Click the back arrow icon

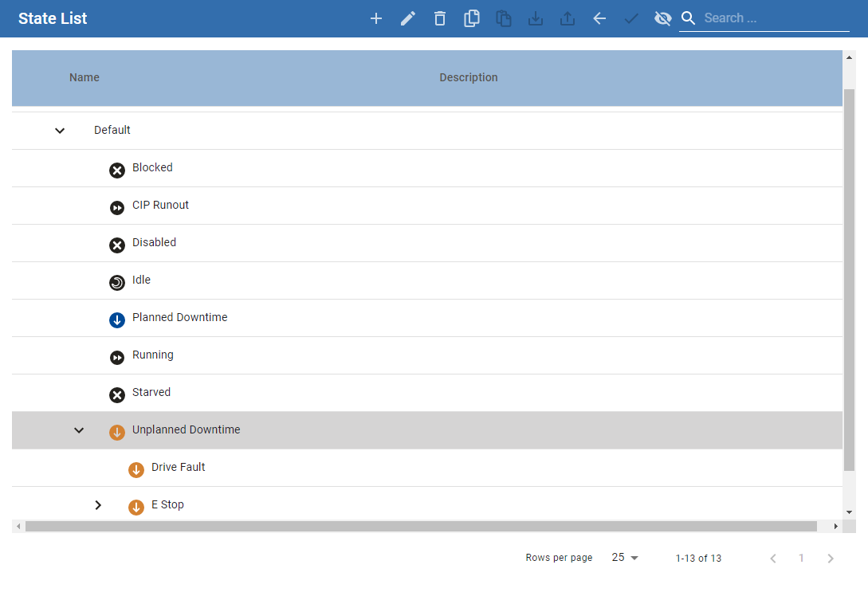click(599, 18)
